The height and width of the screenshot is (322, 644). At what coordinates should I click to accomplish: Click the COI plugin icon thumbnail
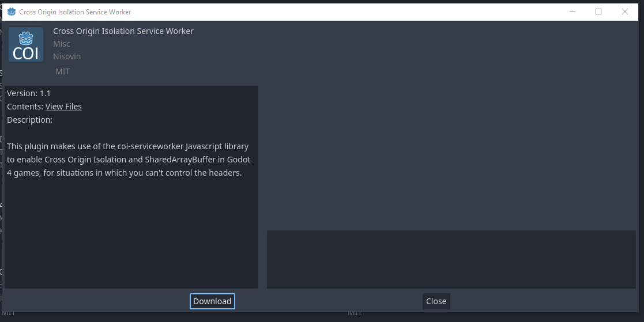(x=26, y=44)
